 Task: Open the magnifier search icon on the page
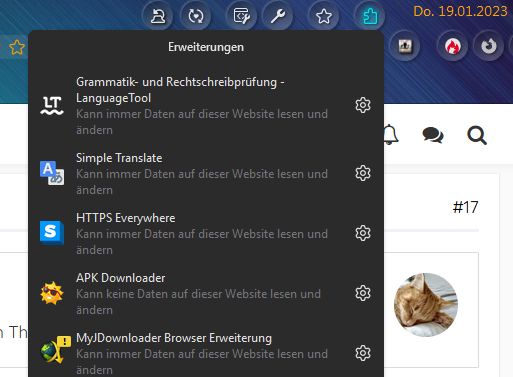click(x=477, y=135)
